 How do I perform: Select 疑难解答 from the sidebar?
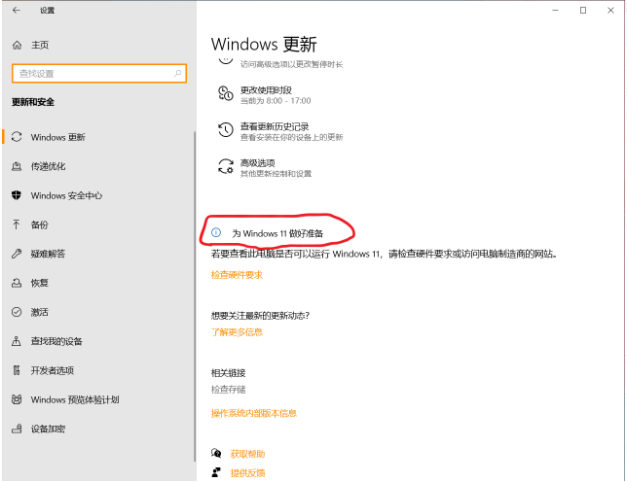46,254
